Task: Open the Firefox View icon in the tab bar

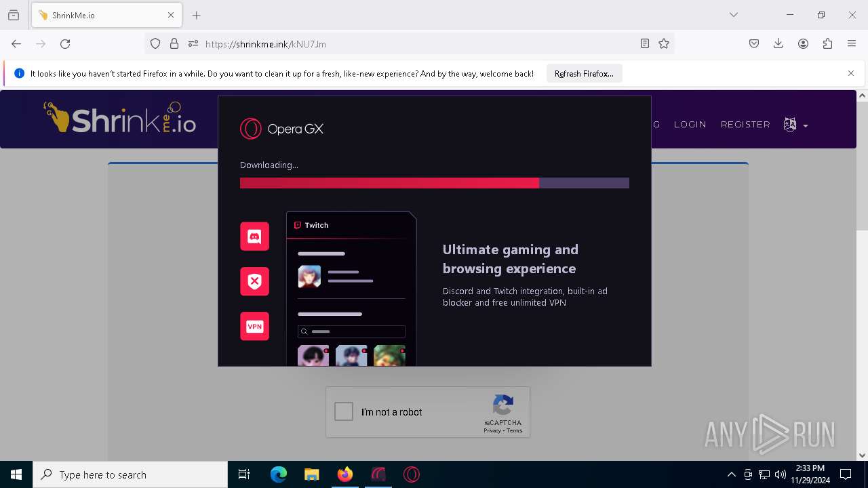Action: [x=14, y=15]
